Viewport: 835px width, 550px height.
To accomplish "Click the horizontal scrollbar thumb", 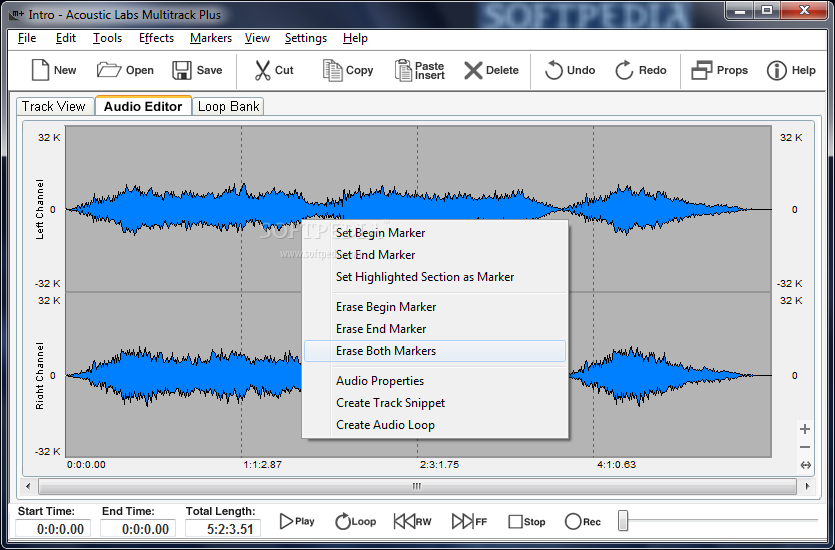I will coord(417,486).
